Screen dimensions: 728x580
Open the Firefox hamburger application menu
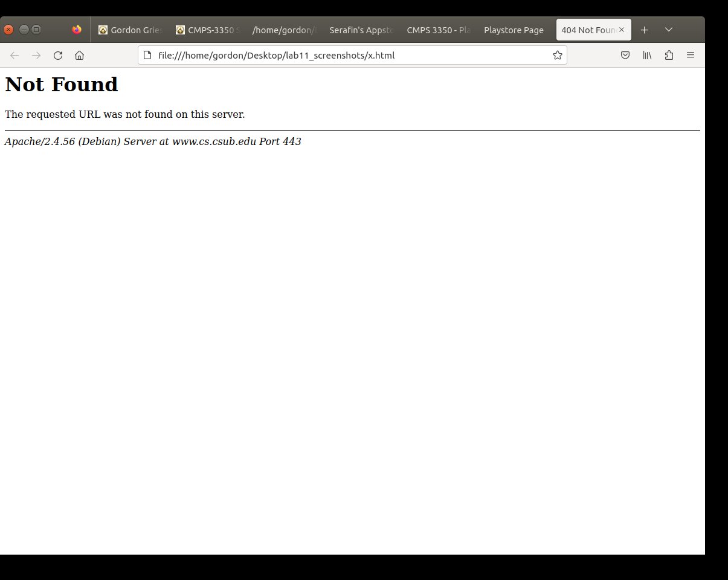[x=691, y=56]
